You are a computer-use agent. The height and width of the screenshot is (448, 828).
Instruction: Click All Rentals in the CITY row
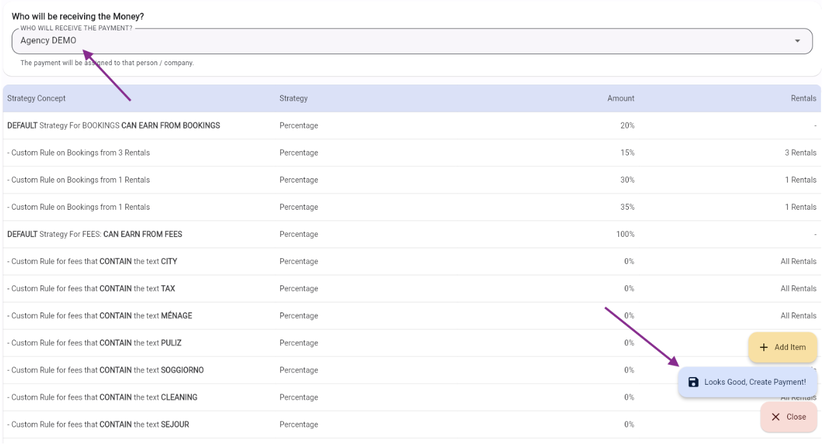[x=798, y=262]
